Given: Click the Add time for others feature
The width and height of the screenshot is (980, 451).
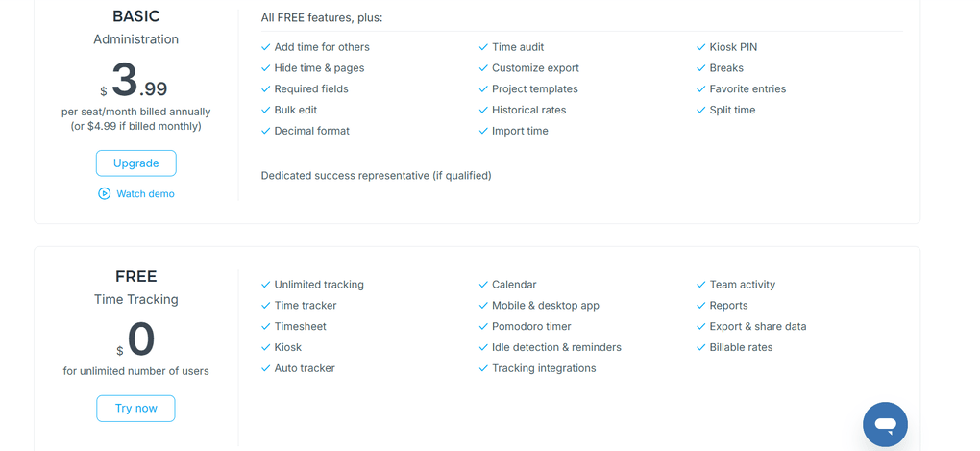Looking at the screenshot, I should (x=321, y=47).
